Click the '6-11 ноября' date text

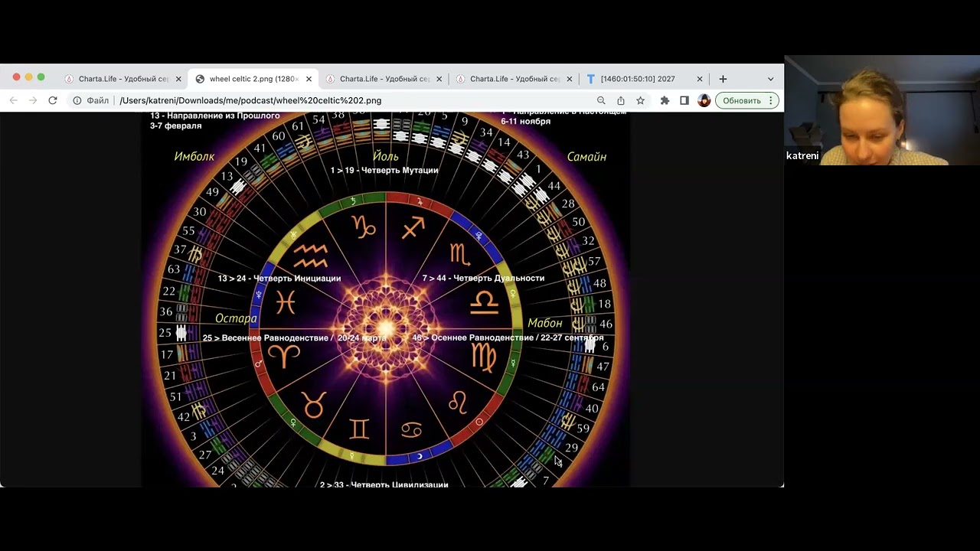pyautogui.click(x=526, y=121)
